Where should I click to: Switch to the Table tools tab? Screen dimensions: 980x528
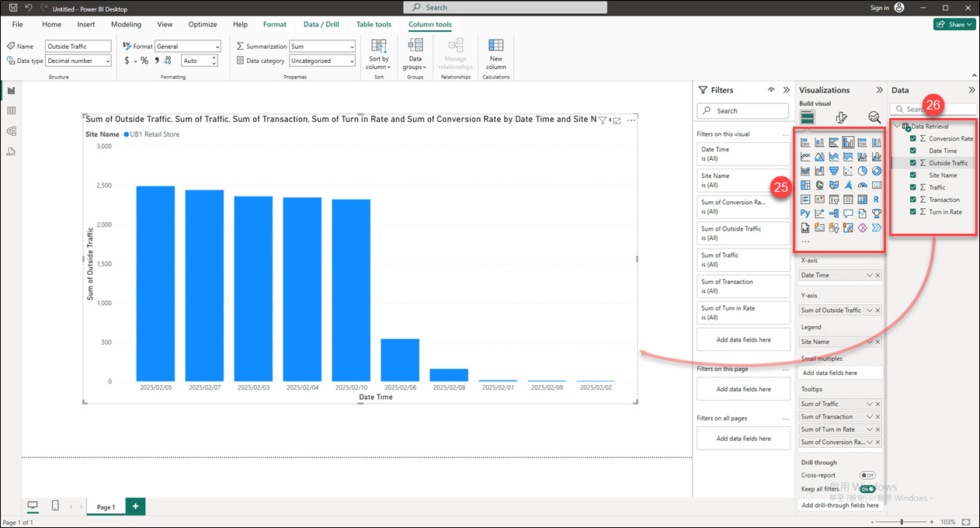tap(374, 25)
